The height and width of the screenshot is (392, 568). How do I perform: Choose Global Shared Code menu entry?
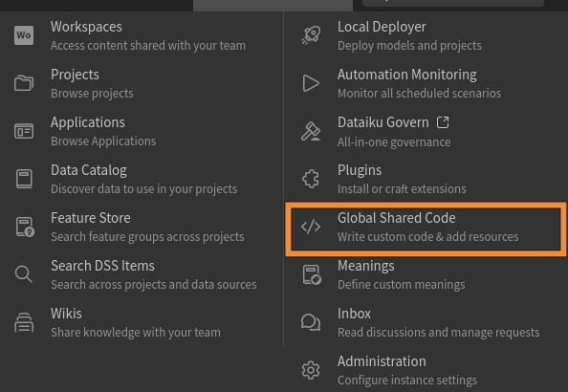426,228
